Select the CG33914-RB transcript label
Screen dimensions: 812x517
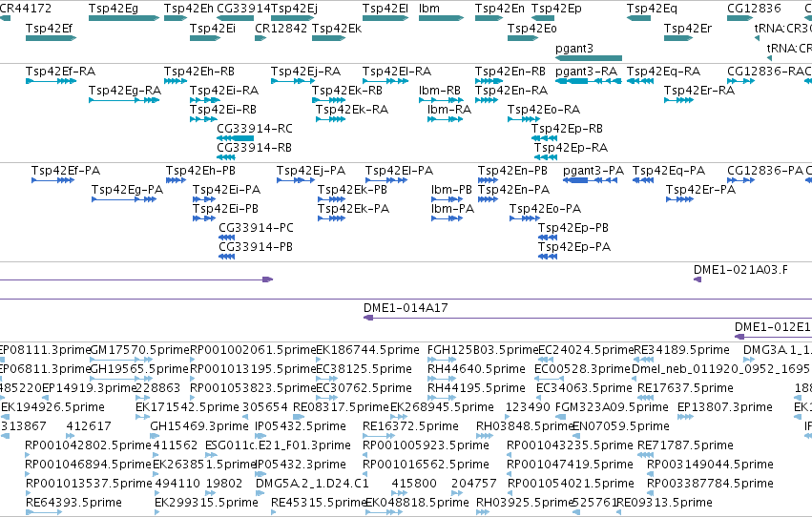coord(254,148)
